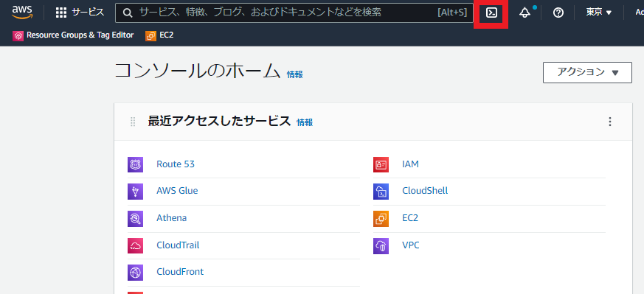Open the Route 53 link

pos(176,164)
